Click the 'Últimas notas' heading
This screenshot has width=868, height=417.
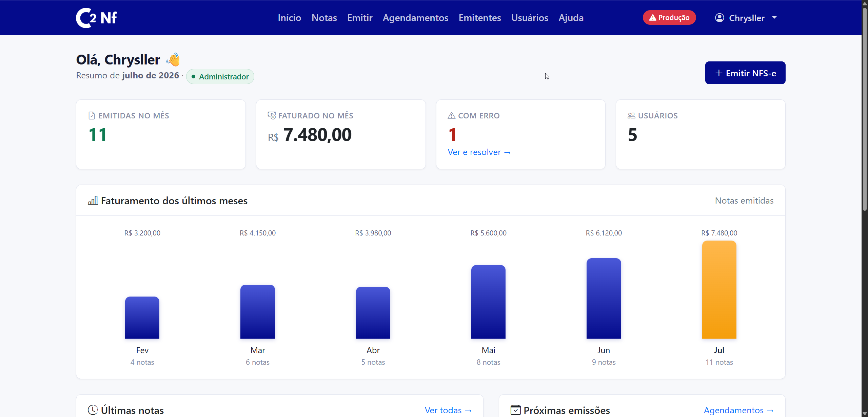pos(132,410)
